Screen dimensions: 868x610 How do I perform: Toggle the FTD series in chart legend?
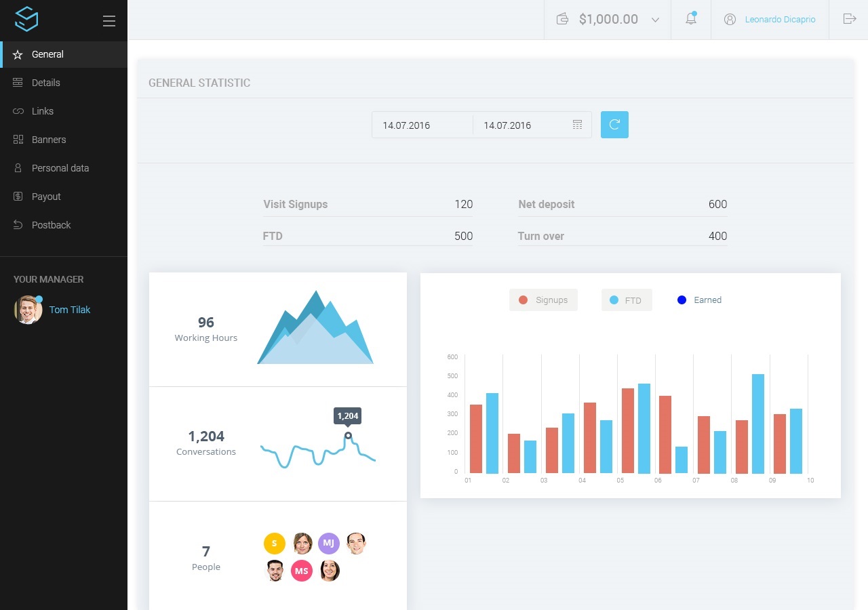pyautogui.click(x=626, y=300)
